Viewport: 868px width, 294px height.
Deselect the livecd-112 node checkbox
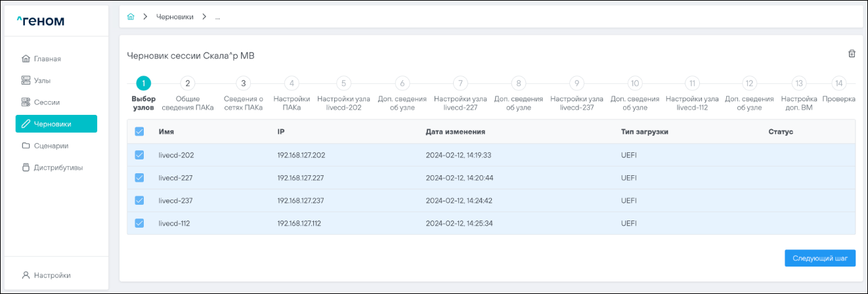[x=139, y=223]
